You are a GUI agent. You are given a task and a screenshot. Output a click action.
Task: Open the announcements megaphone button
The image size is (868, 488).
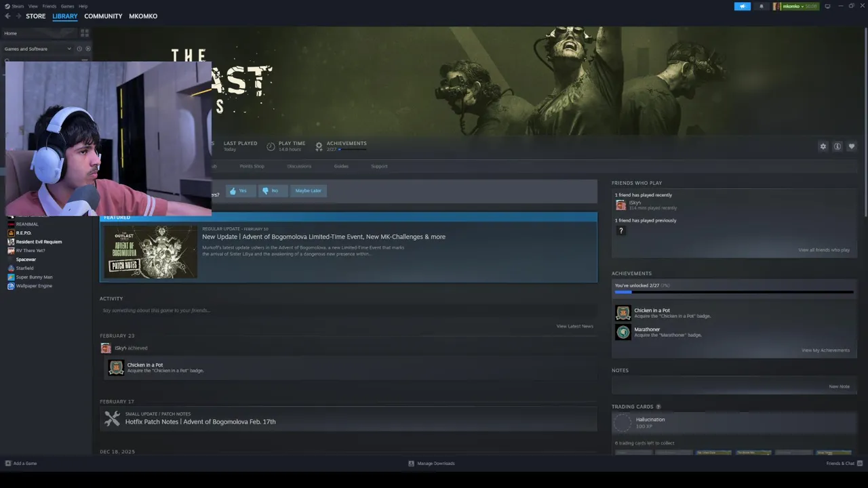coord(743,6)
